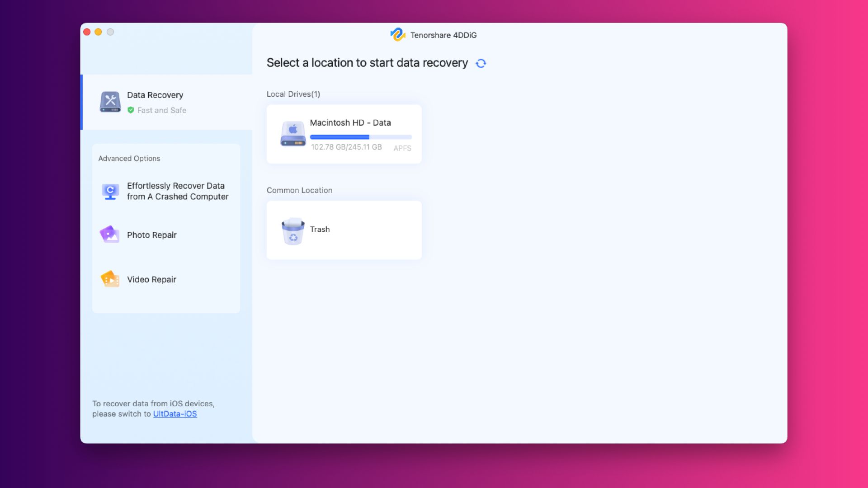
Task: Click the Macintosh HD storage usage bar
Action: coord(361,137)
